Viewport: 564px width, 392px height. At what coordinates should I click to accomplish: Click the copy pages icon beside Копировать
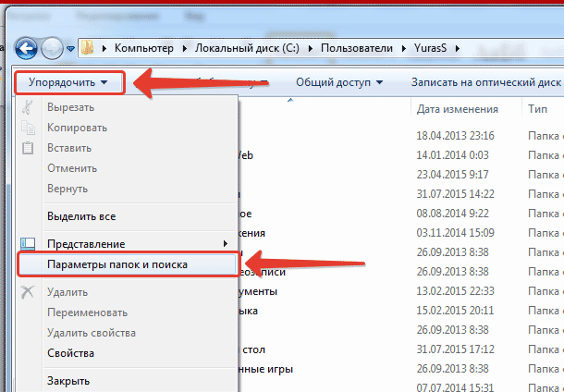[x=28, y=128]
